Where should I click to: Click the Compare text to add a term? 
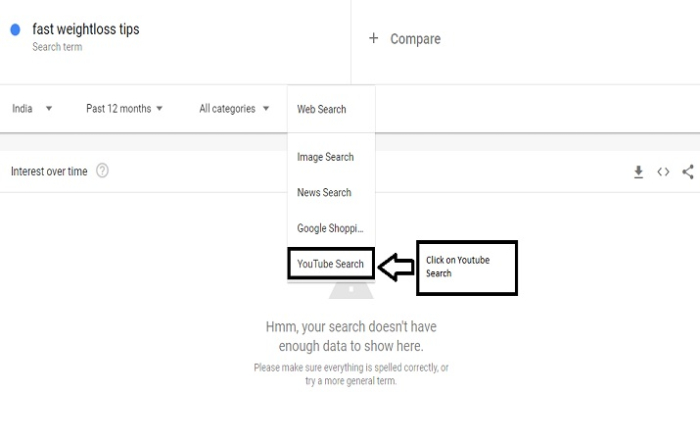(x=415, y=39)
